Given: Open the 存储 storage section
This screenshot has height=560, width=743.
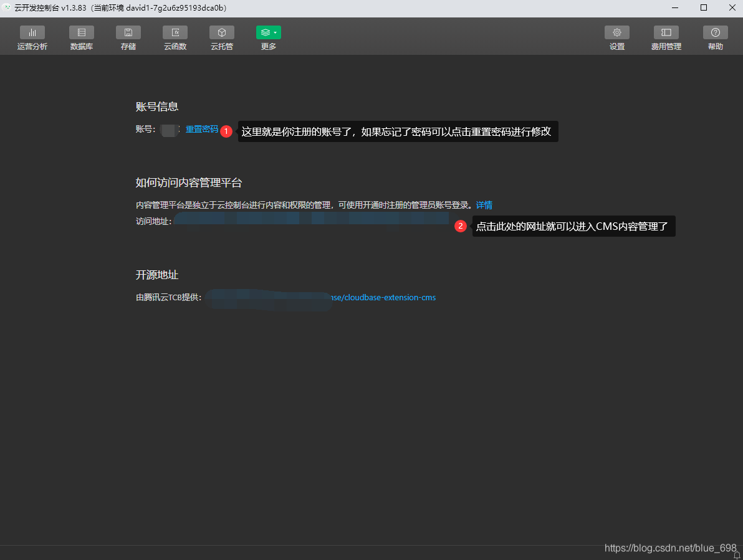Looking at the screenshot, I should [128, 38].
